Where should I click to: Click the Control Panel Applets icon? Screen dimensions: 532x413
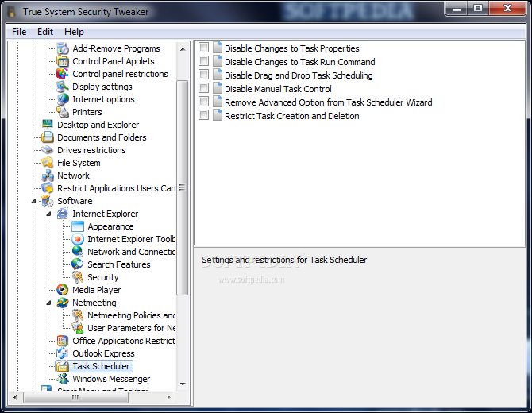[x=63, y=61]
